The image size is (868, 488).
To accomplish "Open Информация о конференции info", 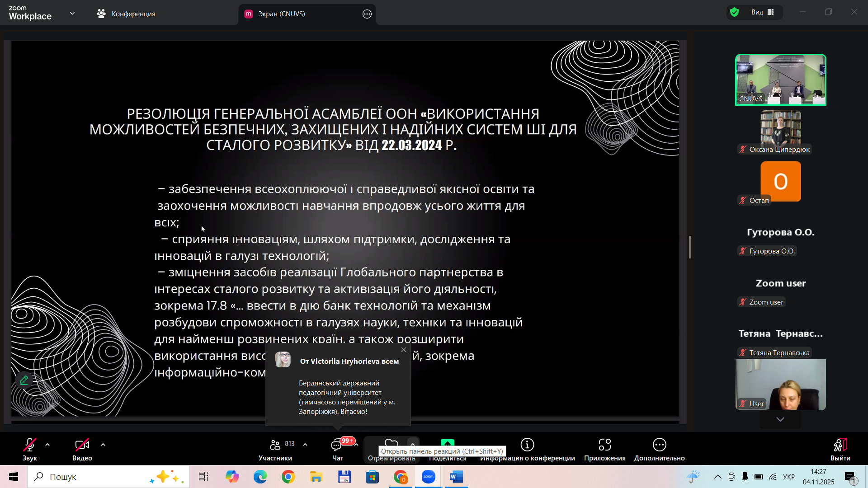I will pyautogui.click(x=527, y=450).
